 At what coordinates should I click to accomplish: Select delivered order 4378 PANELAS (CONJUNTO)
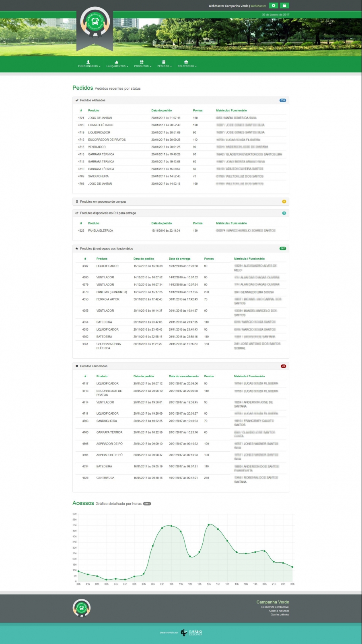(x=181, y=292)
